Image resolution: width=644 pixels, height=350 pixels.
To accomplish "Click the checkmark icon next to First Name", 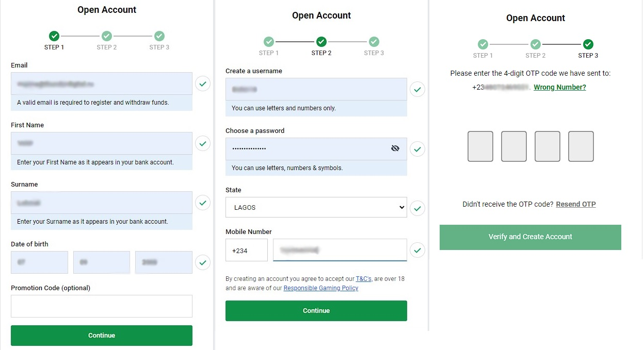I will pyautogui.click(x=202, y=143).
